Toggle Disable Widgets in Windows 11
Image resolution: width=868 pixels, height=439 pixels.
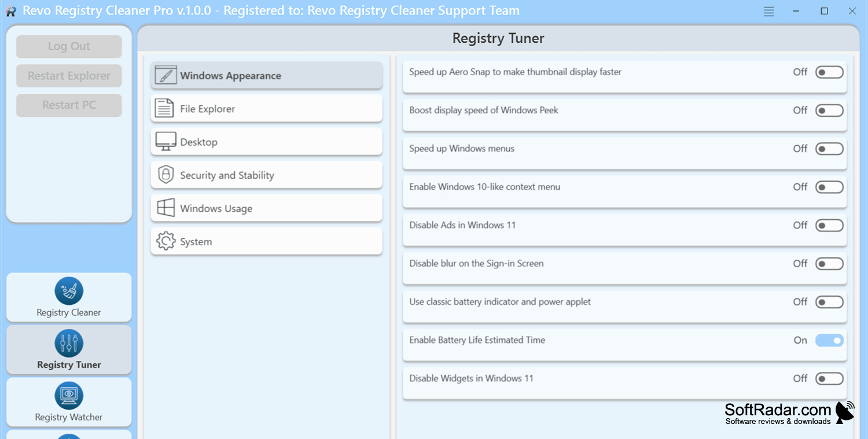829,379
